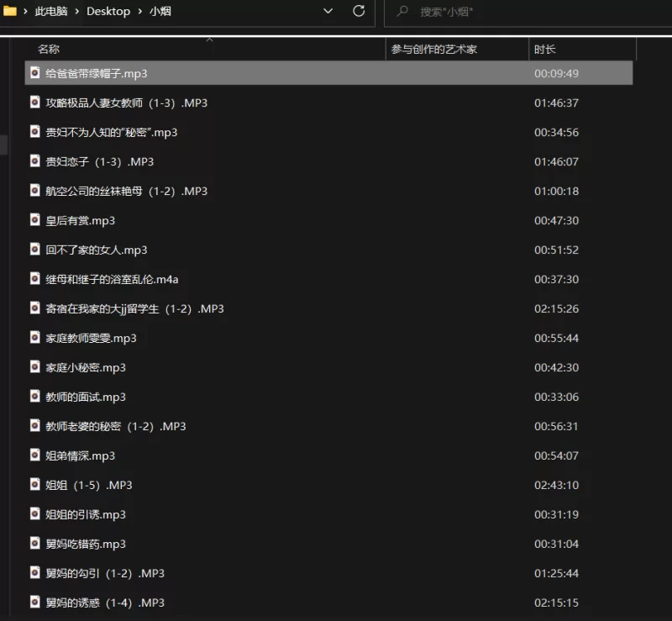
Task: Click the folder icon in the address bar
Action: tap(9, 11)
